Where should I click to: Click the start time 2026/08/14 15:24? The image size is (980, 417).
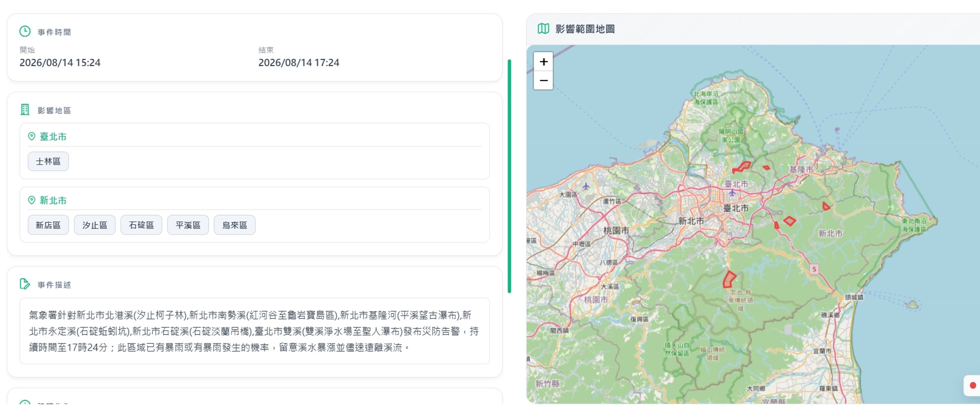(60, 62)
